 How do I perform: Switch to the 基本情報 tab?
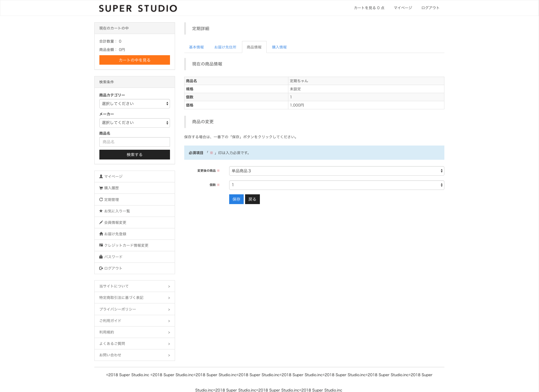[x=197, y=47]
